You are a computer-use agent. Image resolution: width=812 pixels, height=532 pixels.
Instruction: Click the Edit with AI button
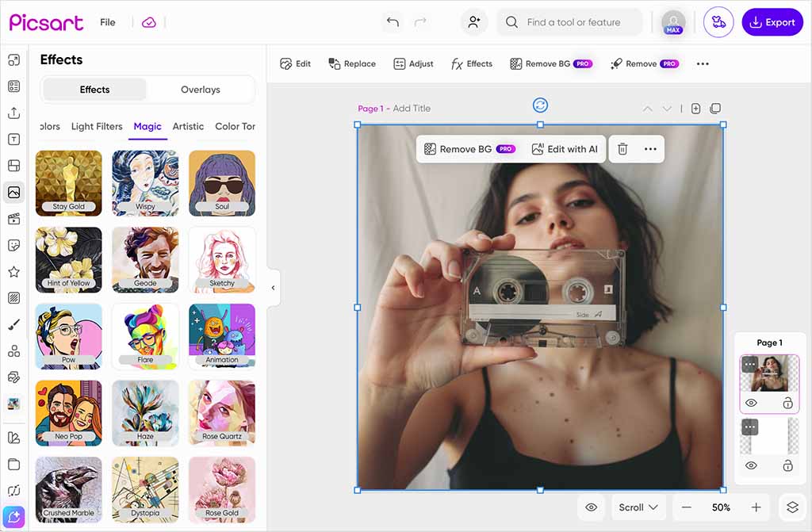pyautogui.click(x=565, y=149)
